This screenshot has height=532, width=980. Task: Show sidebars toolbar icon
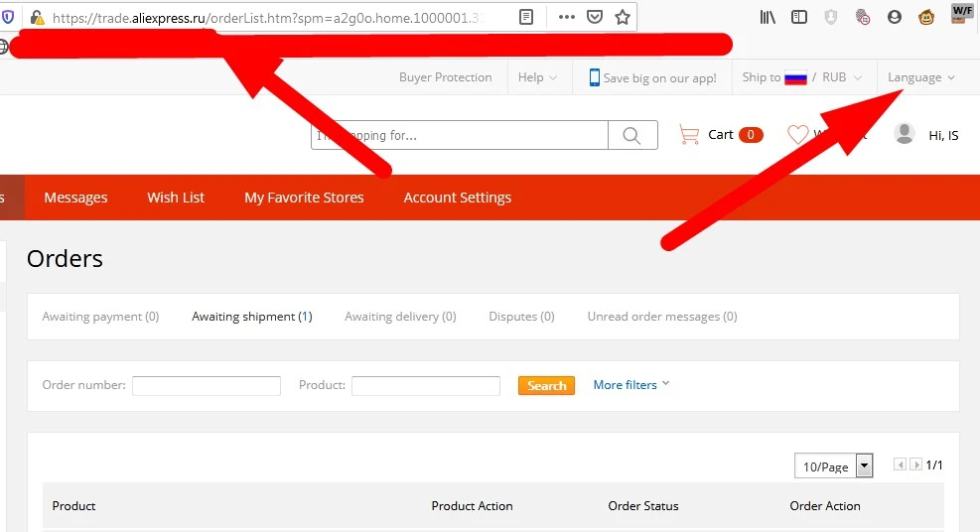pyautogui.click(x=798, y=18)
